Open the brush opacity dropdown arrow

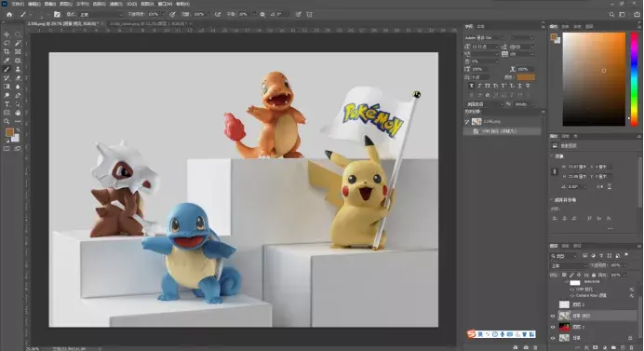point(162,14)
